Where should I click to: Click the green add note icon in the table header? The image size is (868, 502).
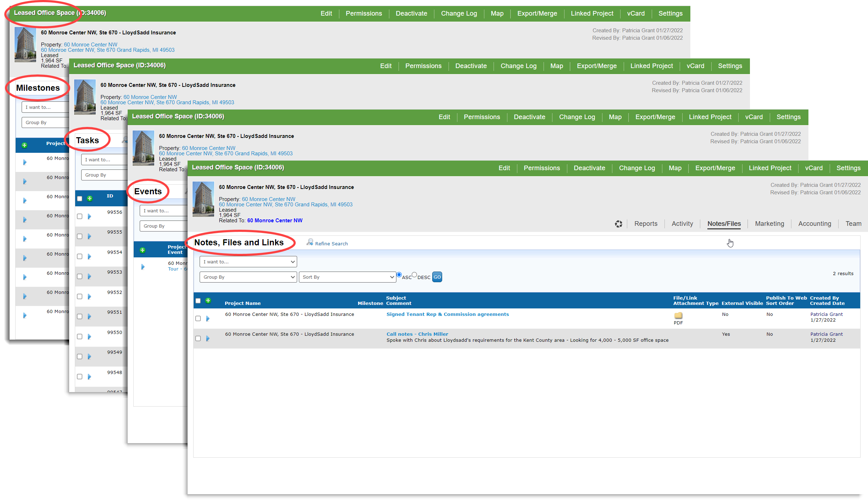click(x=208, y=301)
